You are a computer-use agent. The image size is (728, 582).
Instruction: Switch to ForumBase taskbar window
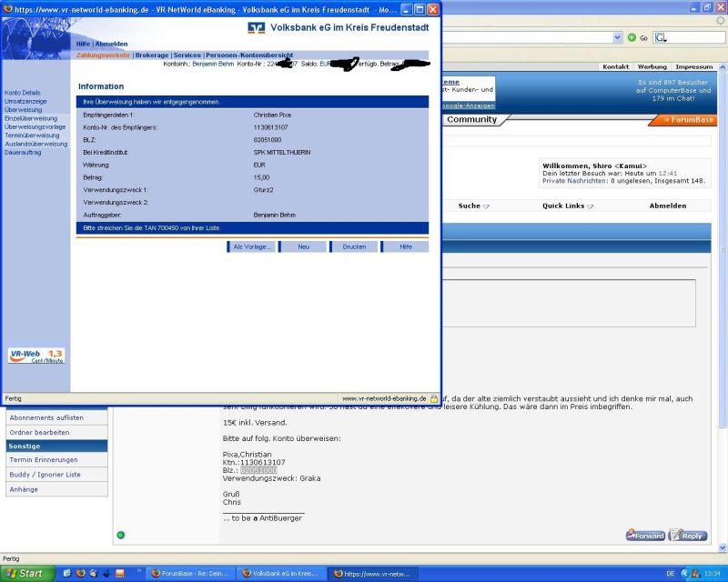190,574
